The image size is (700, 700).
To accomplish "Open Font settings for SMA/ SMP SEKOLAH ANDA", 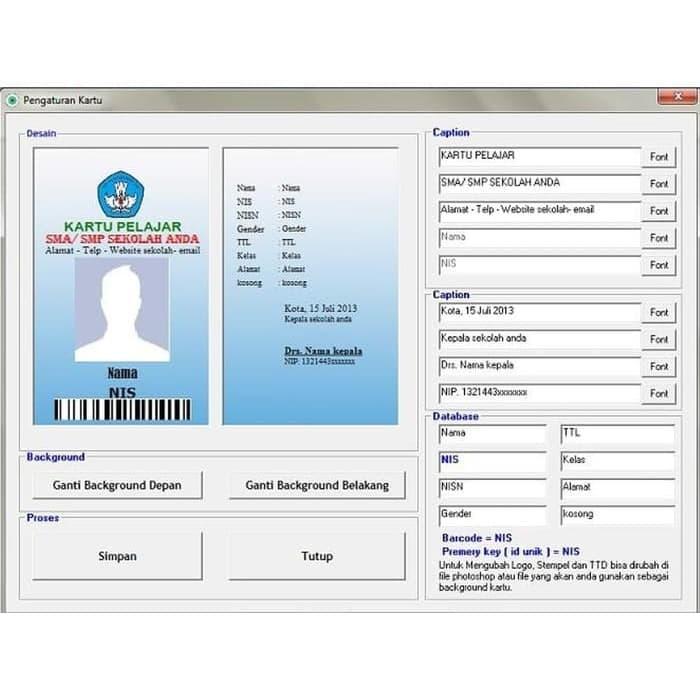I will [659, 184].
